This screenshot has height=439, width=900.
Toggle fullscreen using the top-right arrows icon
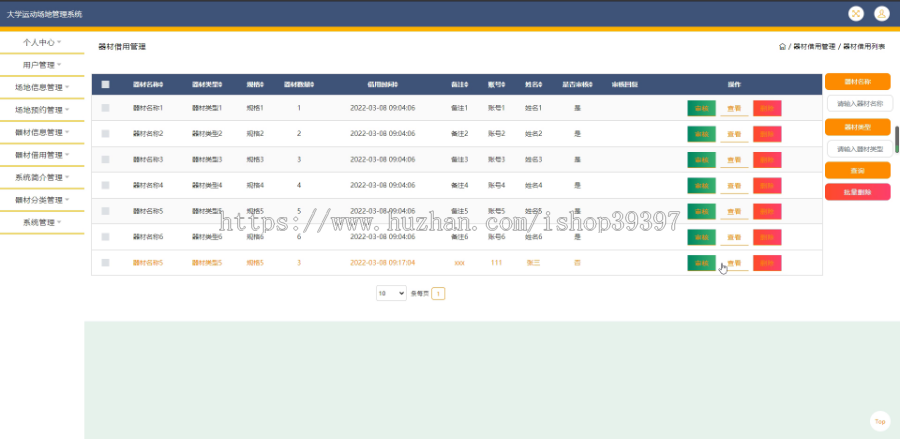856,14
